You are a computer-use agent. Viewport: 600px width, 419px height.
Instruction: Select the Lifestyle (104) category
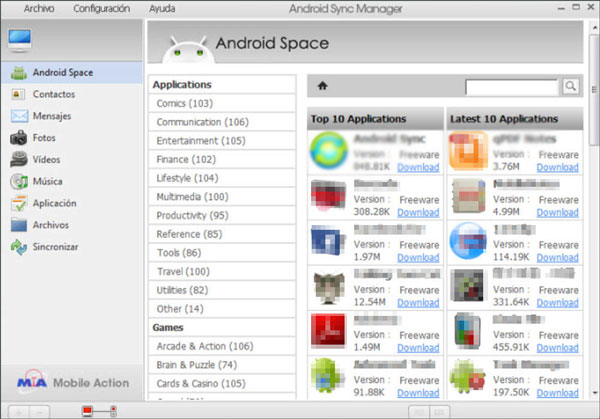222,178
